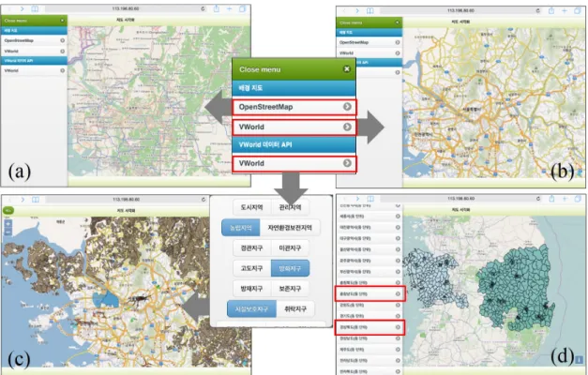Image resolution: width=588 pixels, height=375 pixels.
Task: Open bookmarks book icon in panel (c) browser
Action: (36, 200)
